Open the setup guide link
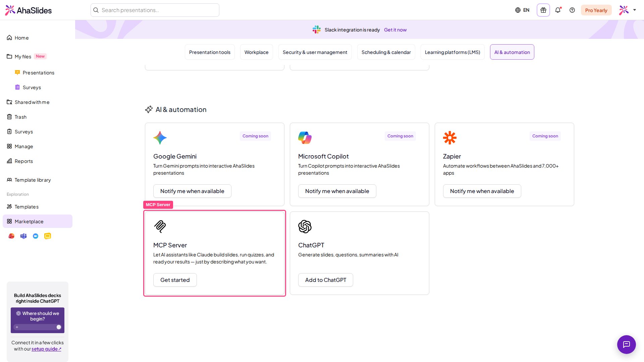 coord(46,349)
